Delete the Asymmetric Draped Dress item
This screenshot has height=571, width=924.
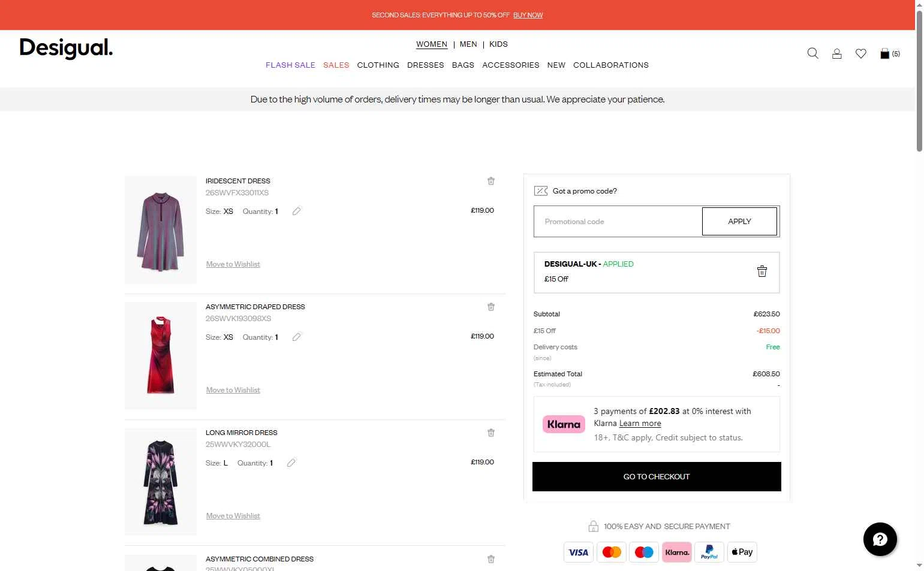[491, 307]
